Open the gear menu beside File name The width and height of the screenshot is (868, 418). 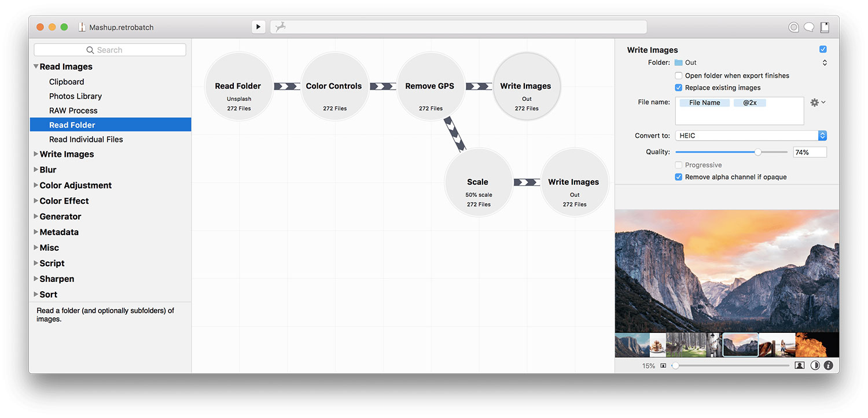point(818,102)
